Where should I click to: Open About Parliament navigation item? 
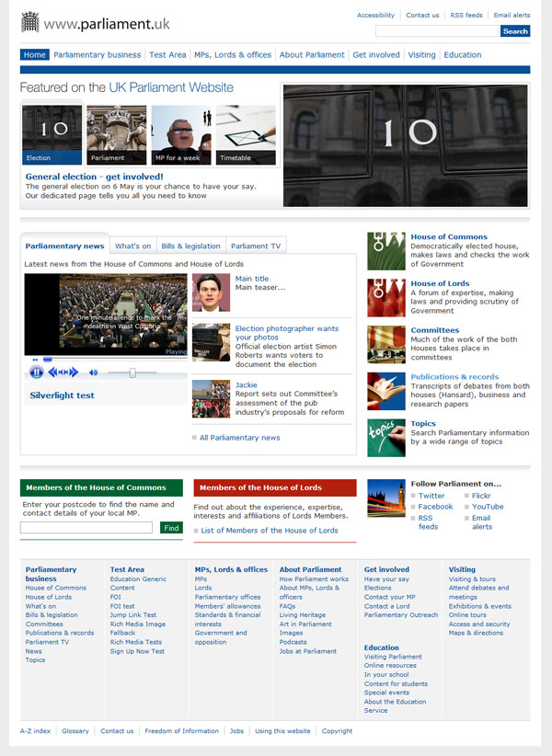[x=312, y=54]
